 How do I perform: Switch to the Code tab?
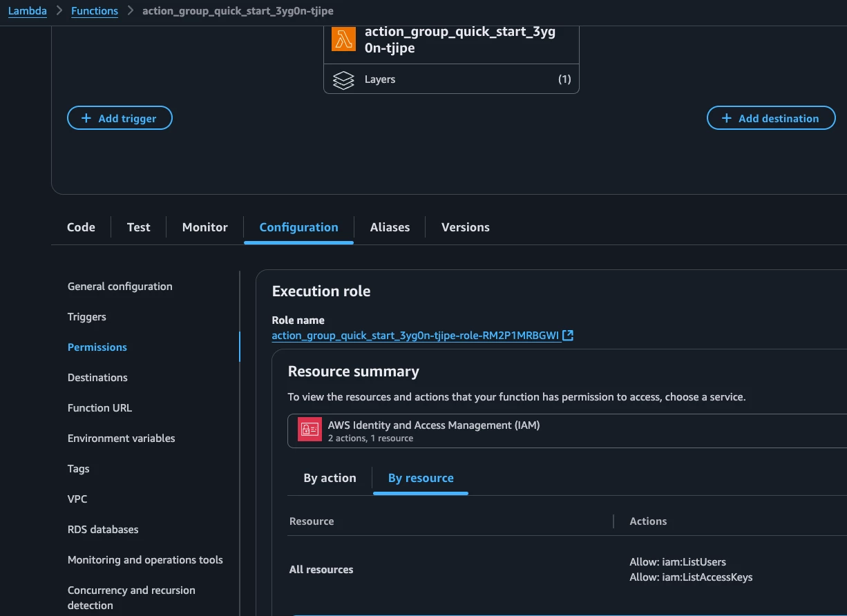[81, 227]
